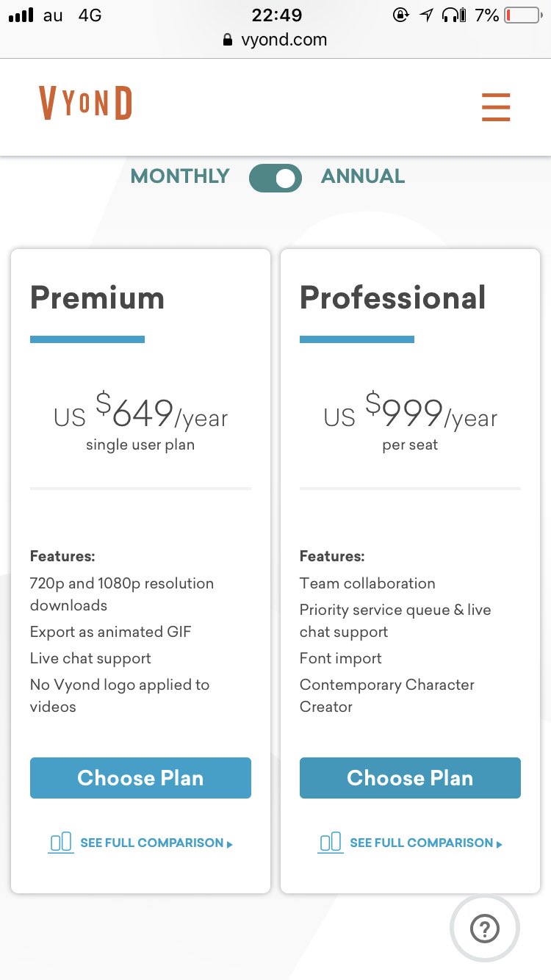Open SEE FULL COMPARISON link for Premium
This screenshot has width=551, height=980.
[151, 843]
